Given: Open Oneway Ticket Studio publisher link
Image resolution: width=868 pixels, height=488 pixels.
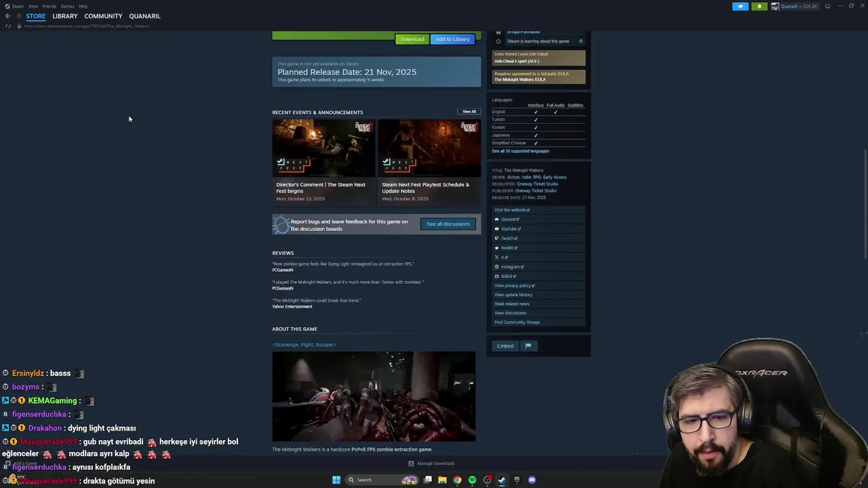Looking at the screenshot, I should (536, 190).
